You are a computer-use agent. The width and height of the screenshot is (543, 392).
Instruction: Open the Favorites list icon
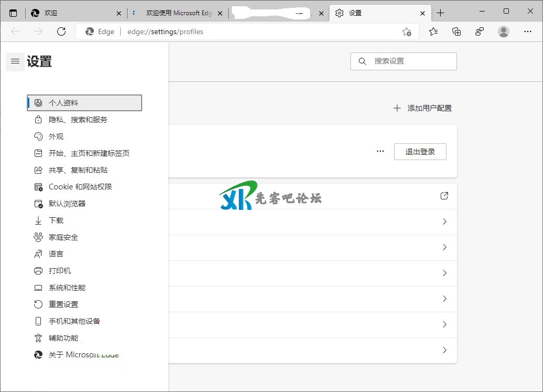tap(433, 31)
